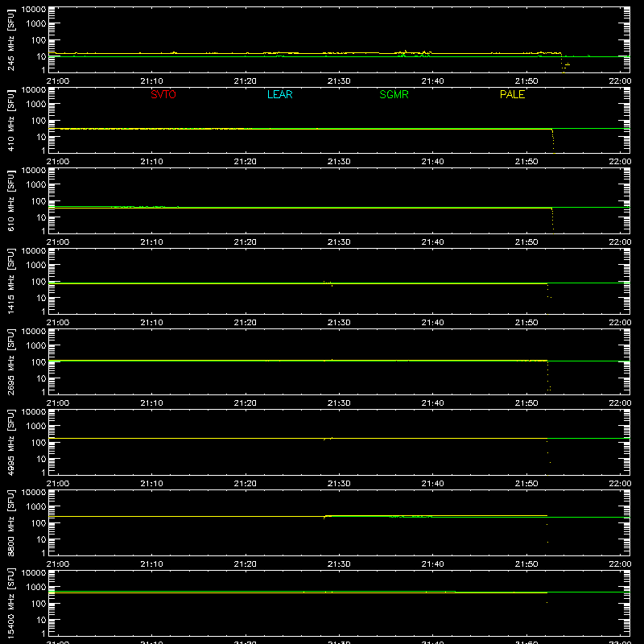
Task: Click 21:50 time label below 410 MHz plot
Action: pyautogui.click(x=526, y=162)
